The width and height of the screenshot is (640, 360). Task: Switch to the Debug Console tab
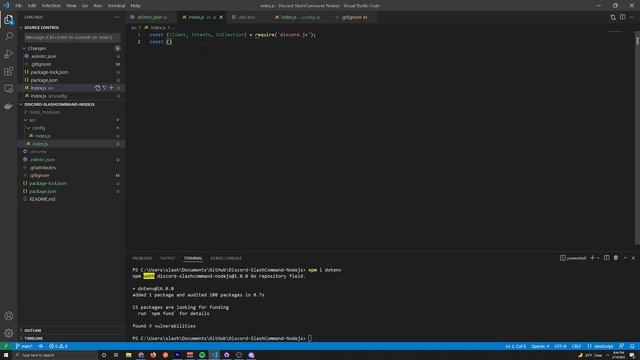coord(226,258)
